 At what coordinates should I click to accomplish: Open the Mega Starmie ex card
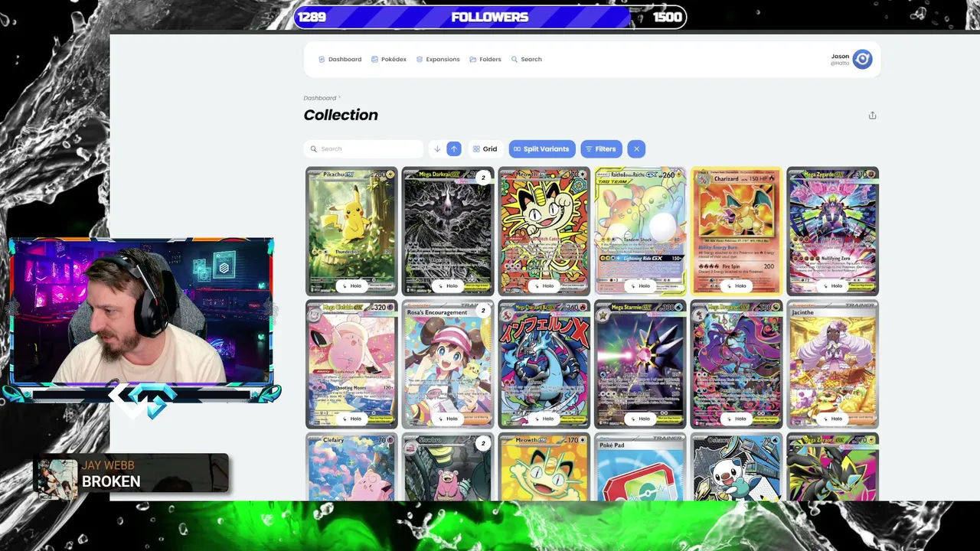pyautogui.click(x=640, y=364)
